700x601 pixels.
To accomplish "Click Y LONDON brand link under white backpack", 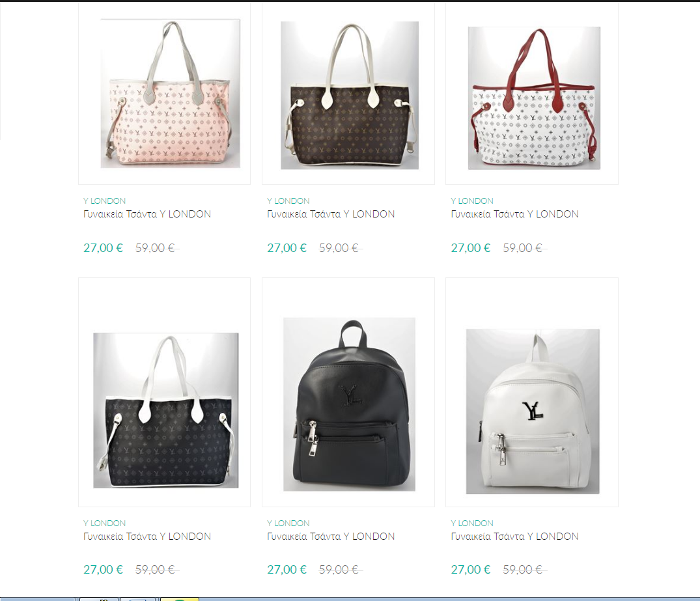I will 472,523.
